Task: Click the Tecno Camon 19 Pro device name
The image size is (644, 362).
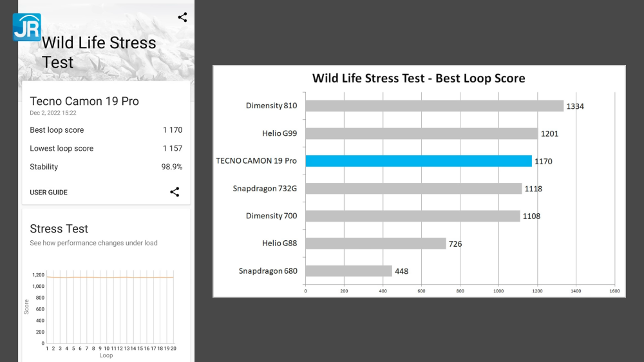Action: (84, 101)
